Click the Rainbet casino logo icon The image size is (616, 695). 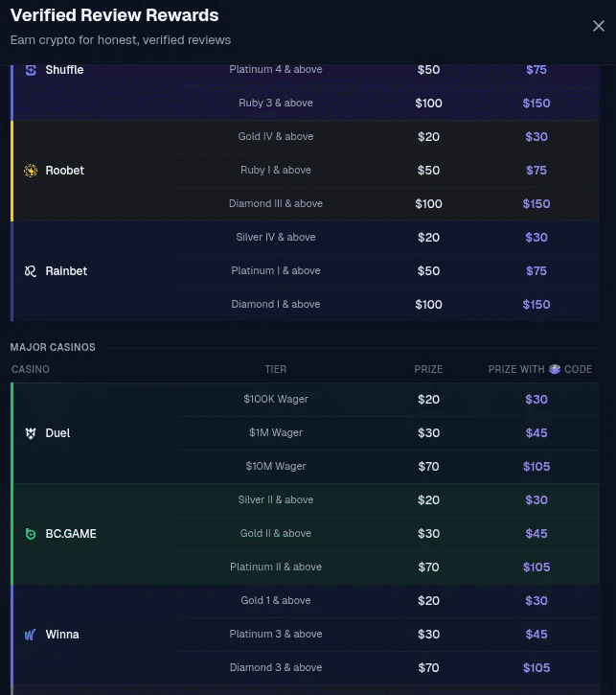click(x=31, y=271)
